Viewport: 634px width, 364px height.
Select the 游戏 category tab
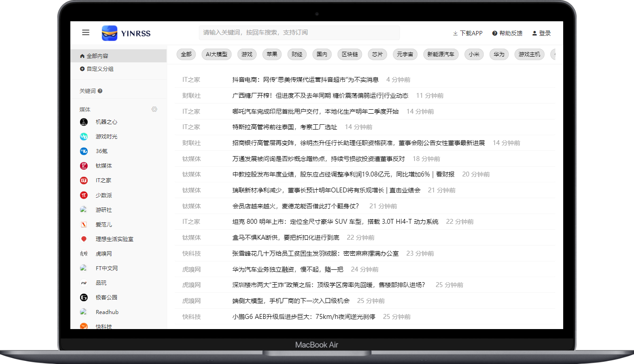tap(247, 54)
